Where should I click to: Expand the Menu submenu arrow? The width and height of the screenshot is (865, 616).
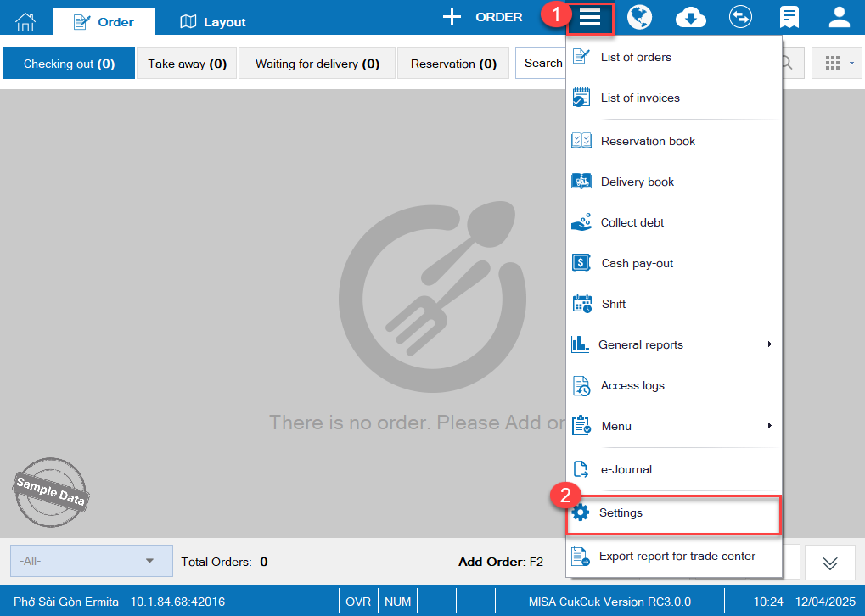pyautogui.click(x=769, y=426)
